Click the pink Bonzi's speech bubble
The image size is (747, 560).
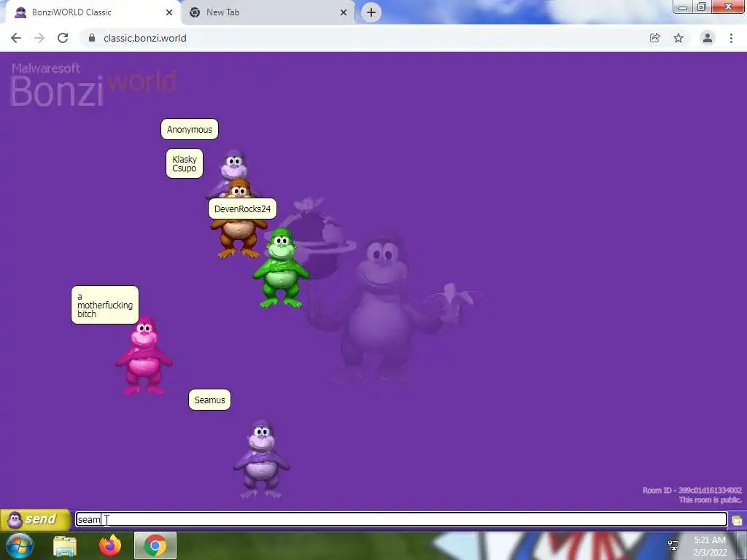[105, 305]
